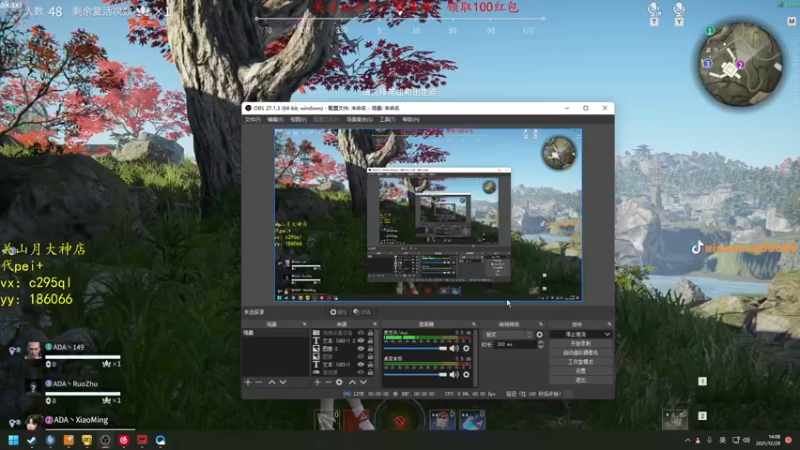Pop out the 混音器 dock panel
The image size is (800, 450).
point(473,324)
